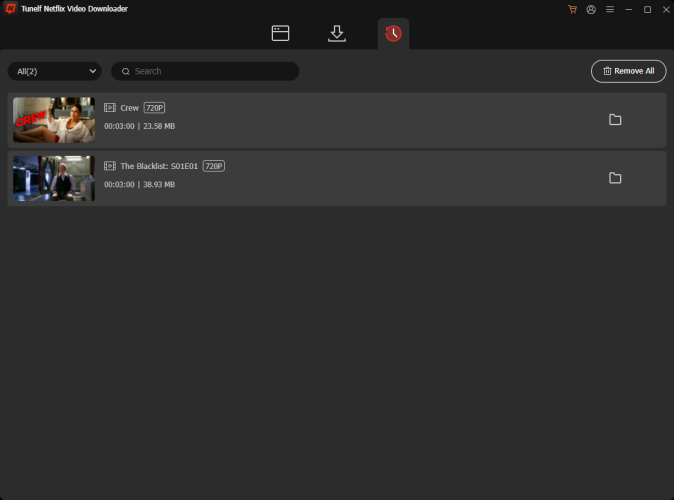
Task: Click the Remove All button
Action: point(628,71)
